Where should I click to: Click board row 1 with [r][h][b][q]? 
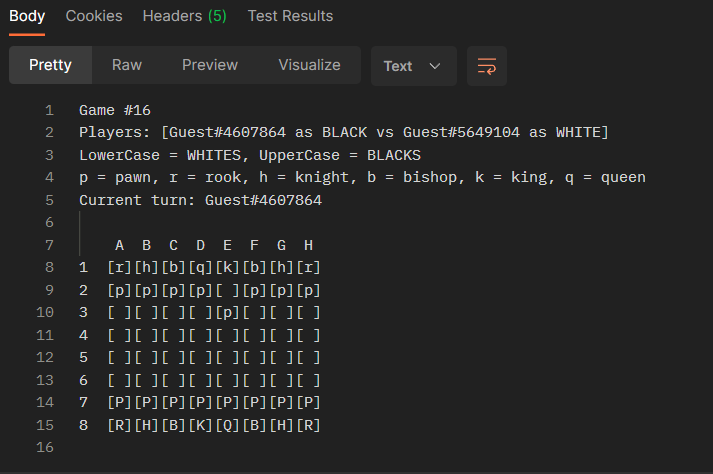click(200, 267)
